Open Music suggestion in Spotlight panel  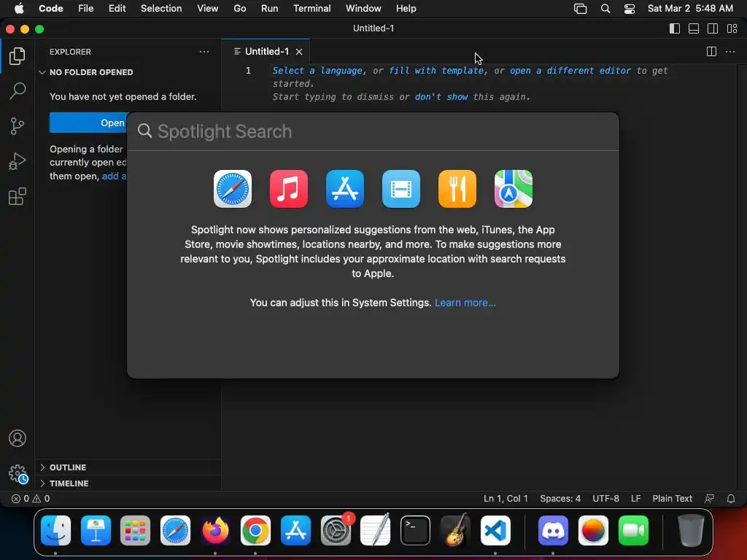tap(289, 189)
